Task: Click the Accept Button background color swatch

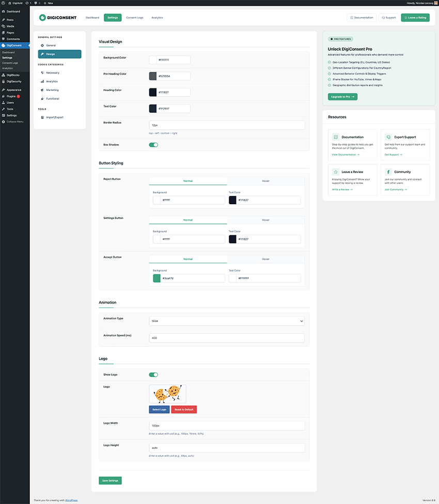Action: pyautogui.click(x=156, y=278)
